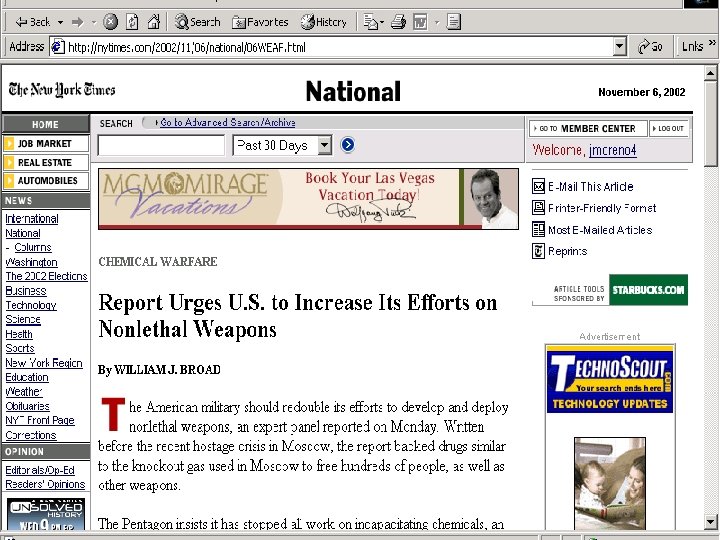Click the E-Mail This Article icon
The width and height of the screenshot is (720, 540).
click(538, 186)
